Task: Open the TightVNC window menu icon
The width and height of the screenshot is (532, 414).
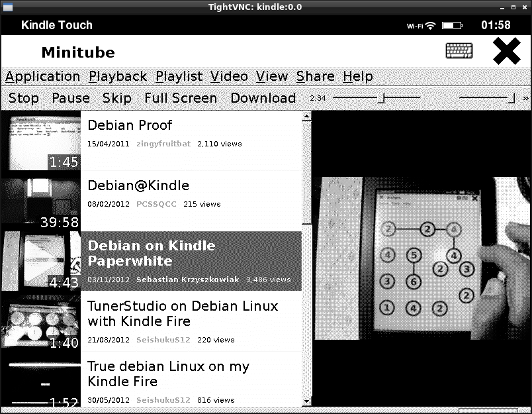Action: tap(7, 7)
